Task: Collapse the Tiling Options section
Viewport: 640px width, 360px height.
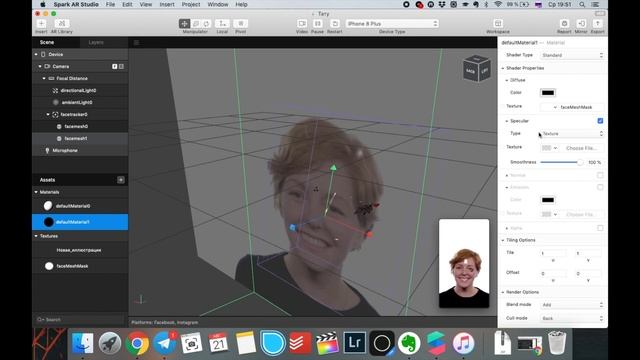Action: (x=503, y=240)
